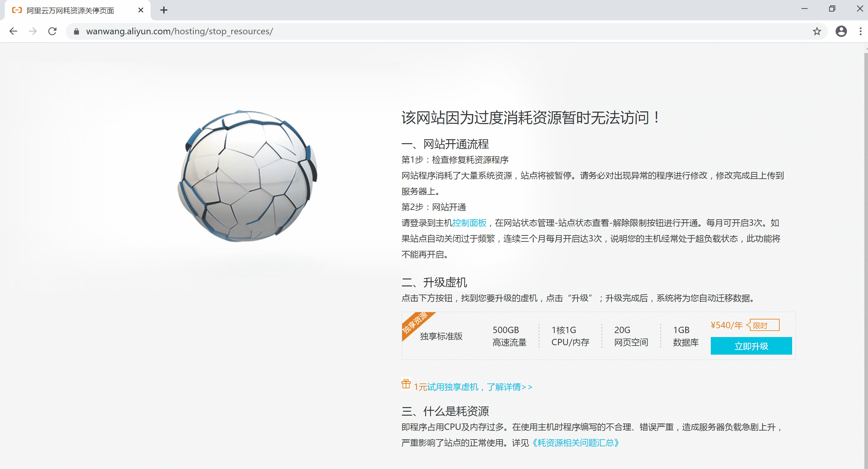Screen dimensions: 868x469
Task: Click 第2步：网站开通 text
Action: [x=434, y=207]
